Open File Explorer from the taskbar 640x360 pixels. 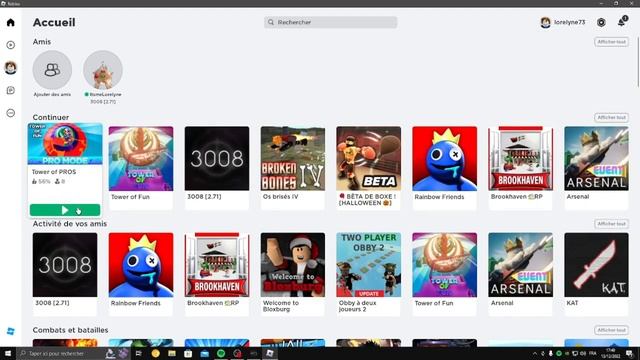pos(172,353)
